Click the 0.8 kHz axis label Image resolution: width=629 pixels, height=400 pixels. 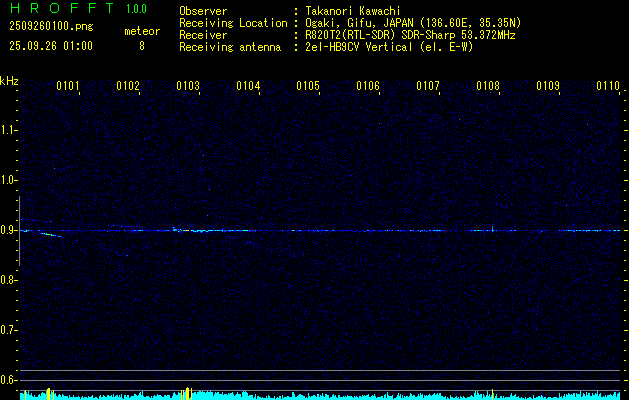coord(8,280)
